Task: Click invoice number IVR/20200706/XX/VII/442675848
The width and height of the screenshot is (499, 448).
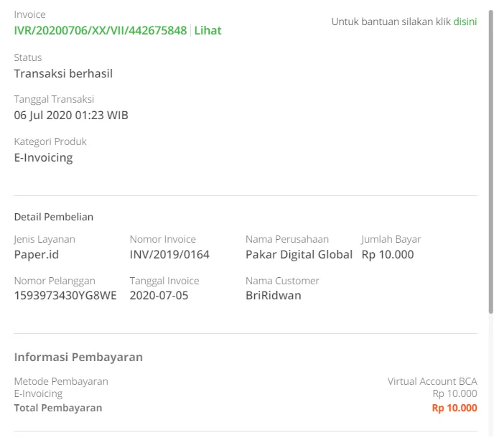Action: [x=100, y=30]
